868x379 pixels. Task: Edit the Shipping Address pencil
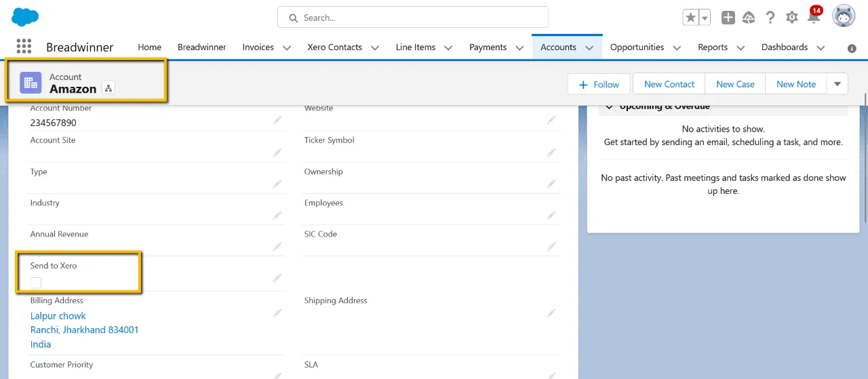point(551,313)
